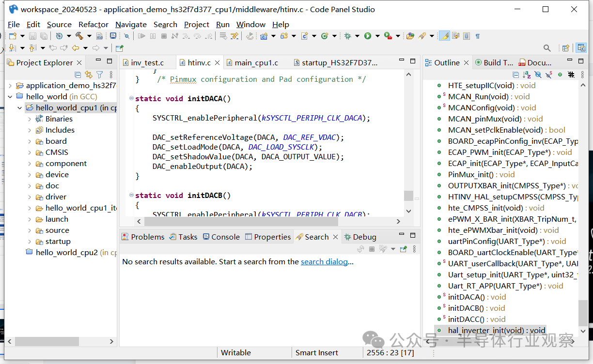Collapse the hello_world_cpu1 project node

(x=20, y=108)
